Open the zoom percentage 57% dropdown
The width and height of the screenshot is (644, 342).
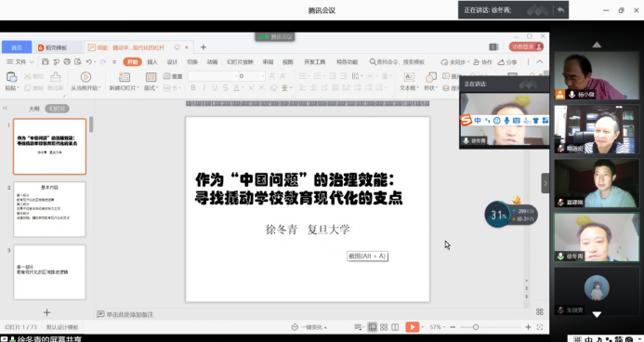[x=437, y=327]
